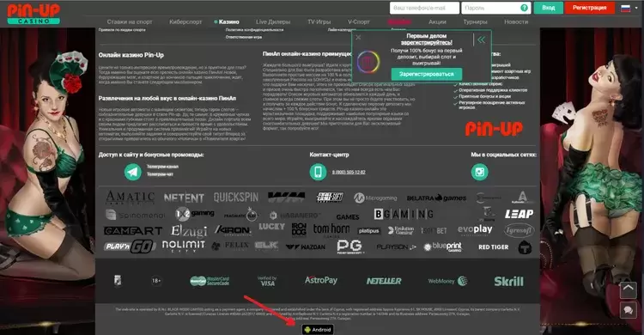644x335 pixels.
Task: Click the Pin-Up Casino logo
Action: pos(33,14)
